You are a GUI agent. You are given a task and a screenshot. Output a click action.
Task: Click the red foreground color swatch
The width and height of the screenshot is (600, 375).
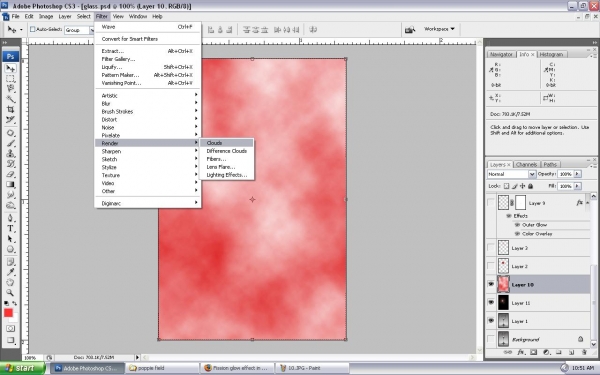[8, 313]
